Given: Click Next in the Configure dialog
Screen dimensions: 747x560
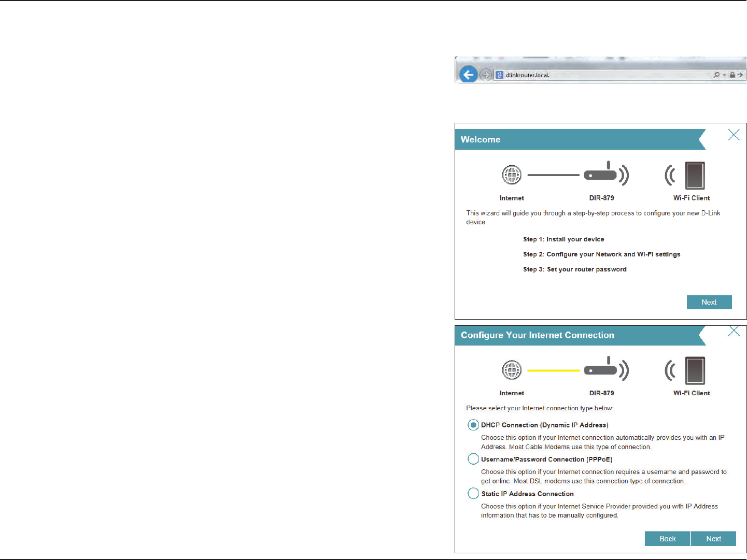Looking at the screenshot, I should click(x=713, y=539).
